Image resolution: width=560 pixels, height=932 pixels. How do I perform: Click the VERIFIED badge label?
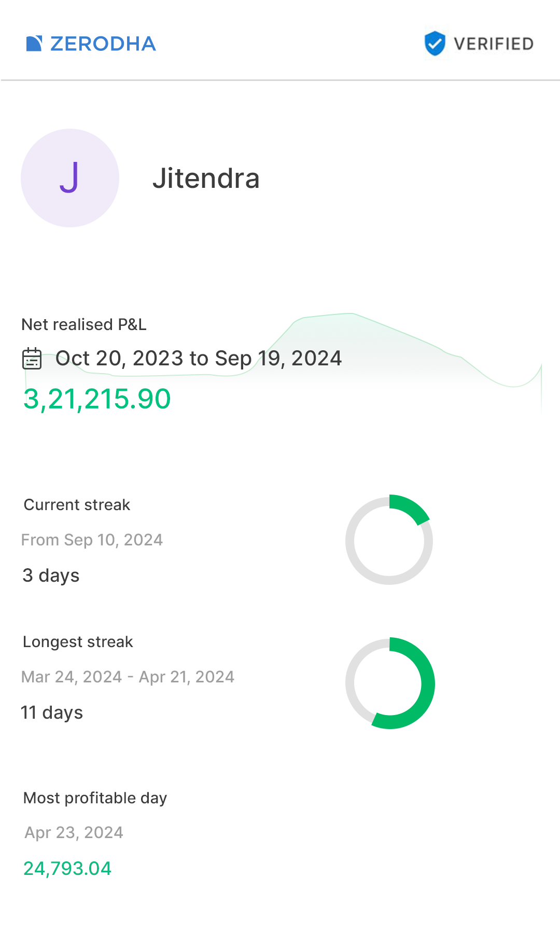(493, 44)
